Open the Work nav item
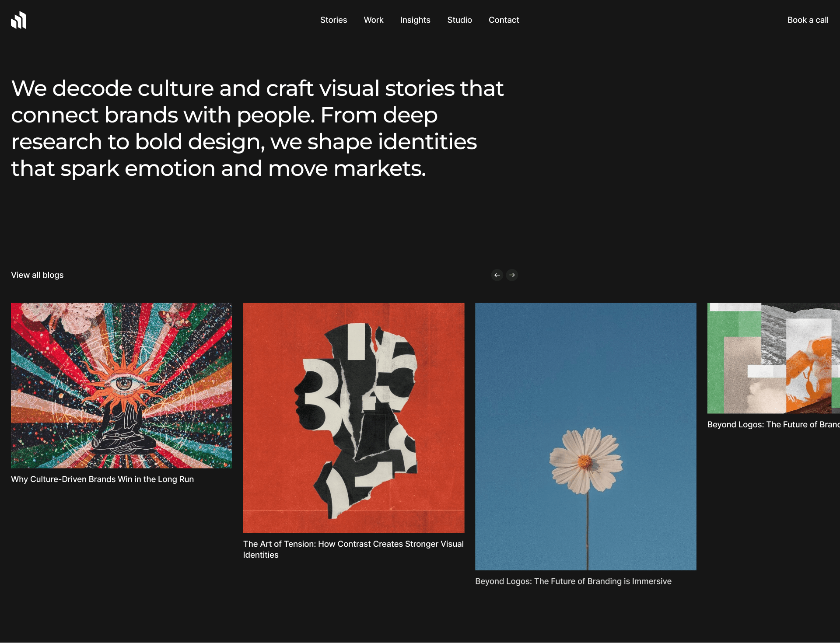Screen dimensions: 840x643 (x=373, y=20)
